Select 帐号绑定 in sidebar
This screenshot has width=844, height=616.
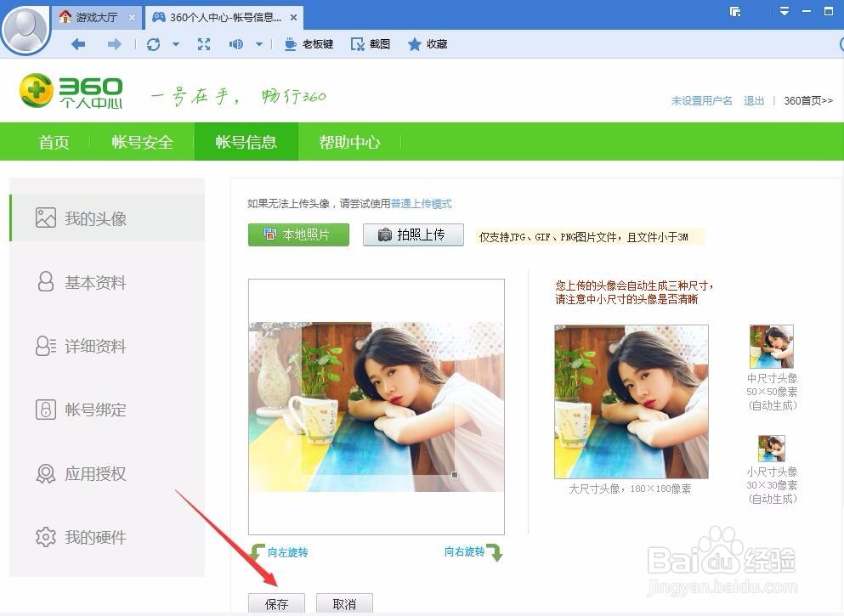tap(108, 410)
